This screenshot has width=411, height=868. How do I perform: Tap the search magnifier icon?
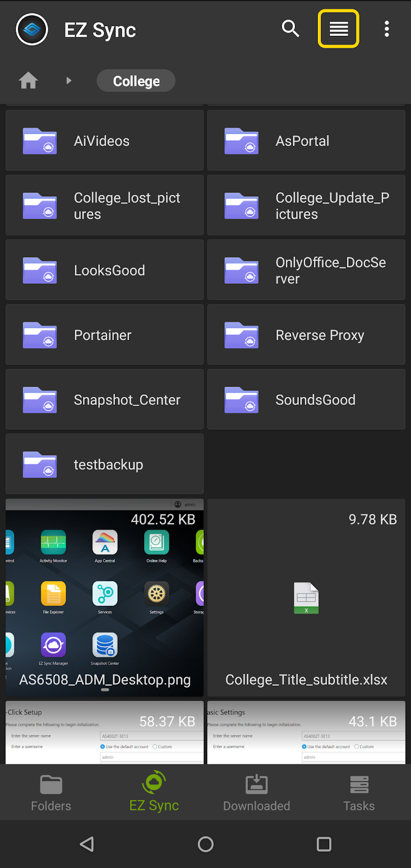291,29
